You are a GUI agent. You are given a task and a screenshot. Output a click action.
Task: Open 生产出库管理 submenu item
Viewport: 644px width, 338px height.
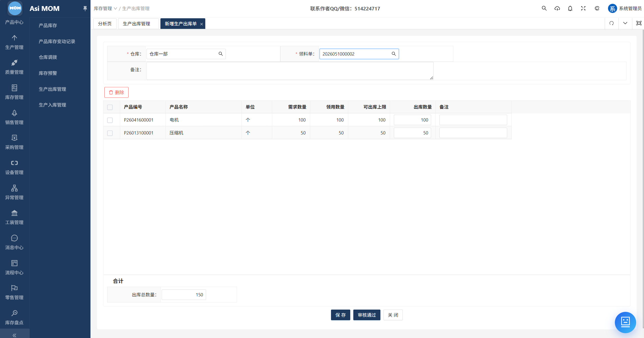[52, 89]
